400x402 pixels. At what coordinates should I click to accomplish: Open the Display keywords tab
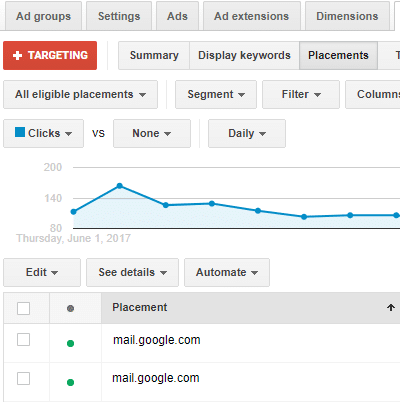click(244, 55)
